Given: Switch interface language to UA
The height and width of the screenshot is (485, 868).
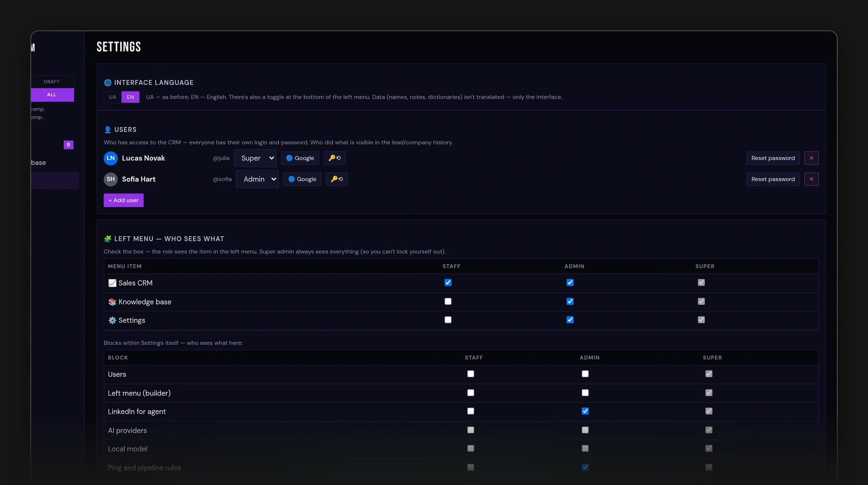Looking at the screenshot, I should (x=113, y=97).
